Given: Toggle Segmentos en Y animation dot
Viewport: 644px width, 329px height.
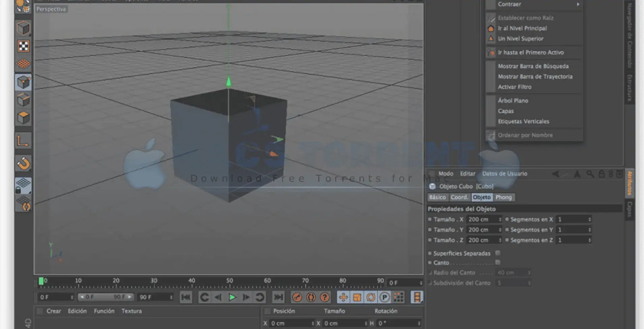Looking at the screenshot, I should click(x=507, y=230).
